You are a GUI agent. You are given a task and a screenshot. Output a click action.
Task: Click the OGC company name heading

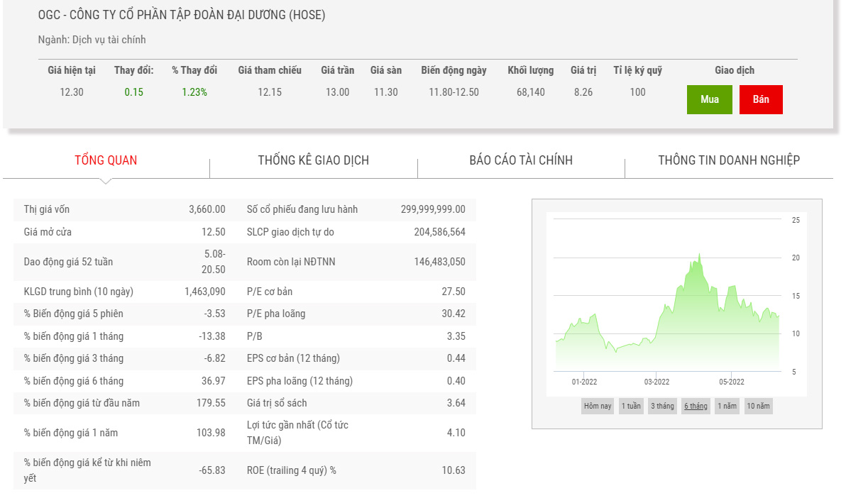(182, 15)
